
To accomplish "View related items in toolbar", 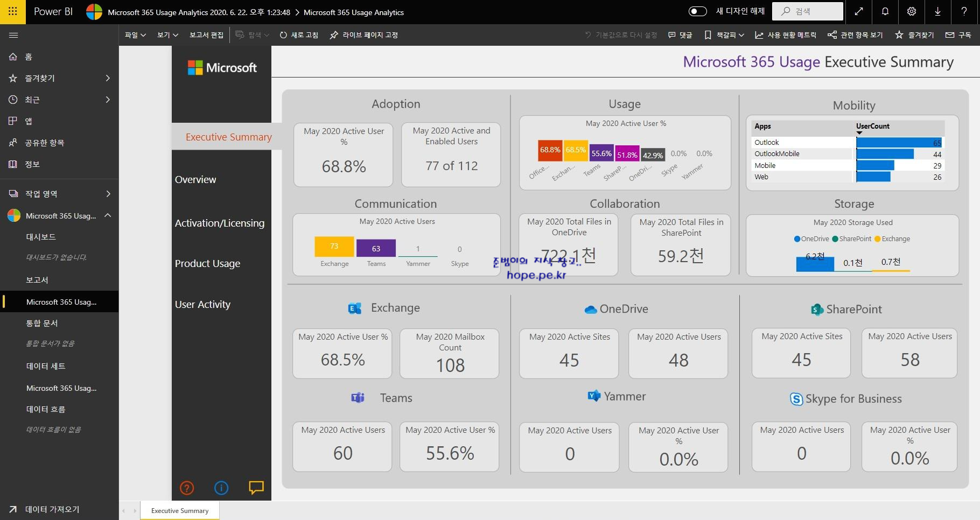I will (x=856, y=35).
